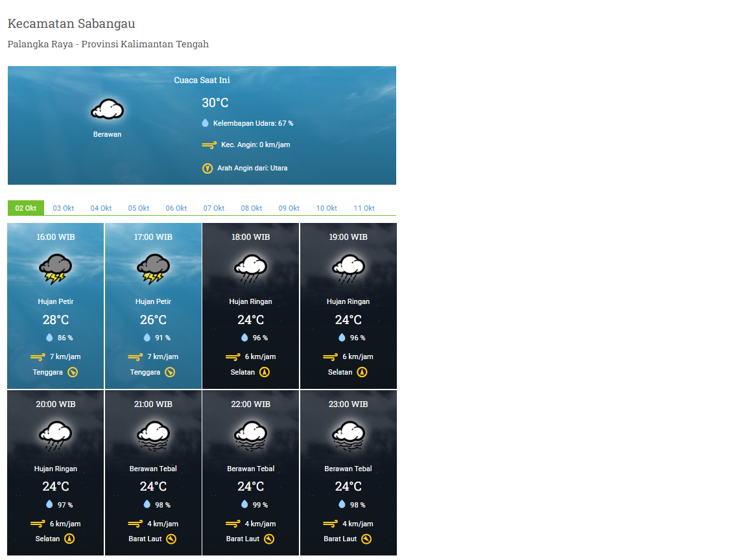Viewport: 747px width, 560px height.
Task: Open the 06 Okt forecast tab
Action: (x=176, y=208)
